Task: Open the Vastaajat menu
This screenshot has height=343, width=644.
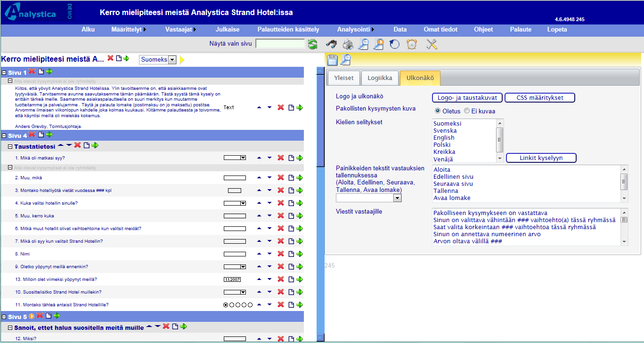Action: (180, 29)
